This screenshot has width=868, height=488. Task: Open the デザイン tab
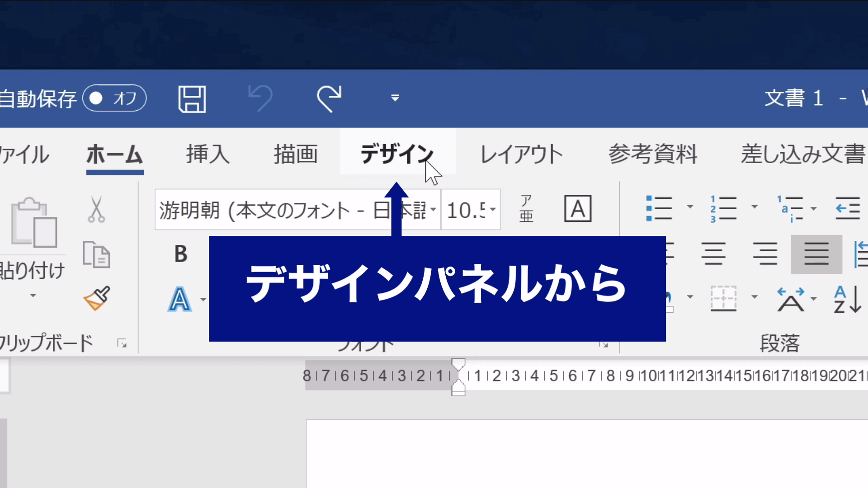397,154
